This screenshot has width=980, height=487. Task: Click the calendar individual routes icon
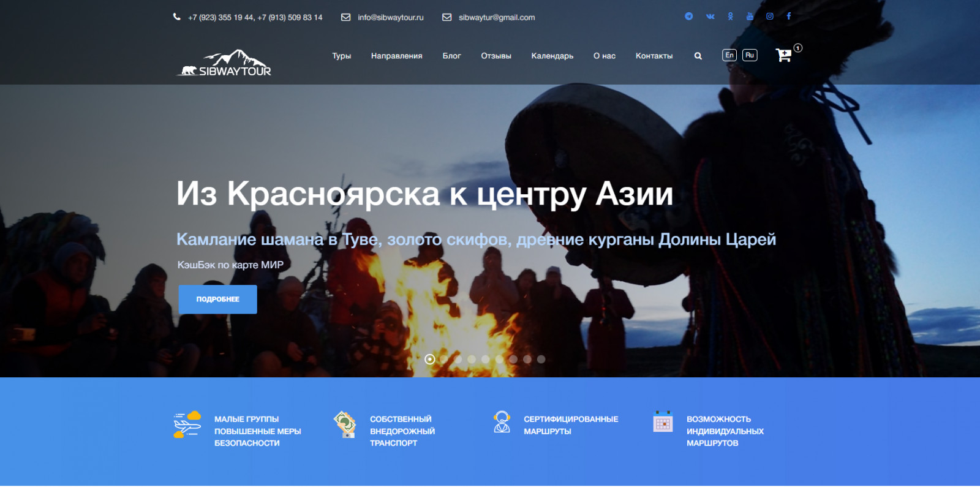pos(663,421)
